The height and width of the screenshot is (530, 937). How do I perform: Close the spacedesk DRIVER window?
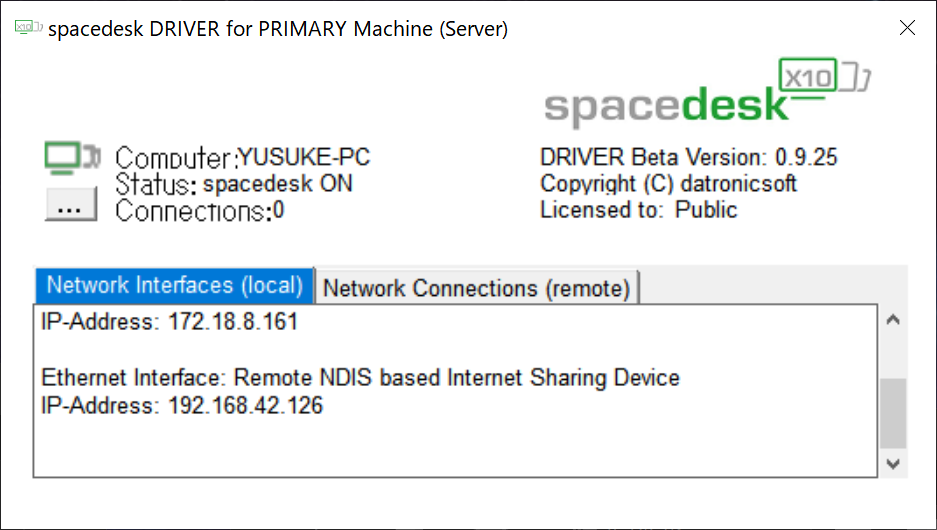pos(907,27)
